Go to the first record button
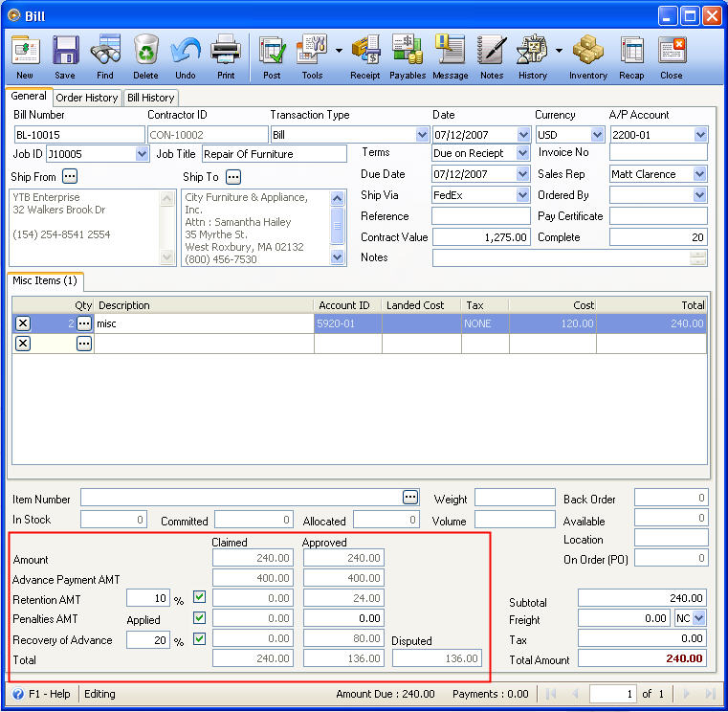Screen dimensions: 728x712 tap(551, 694)
